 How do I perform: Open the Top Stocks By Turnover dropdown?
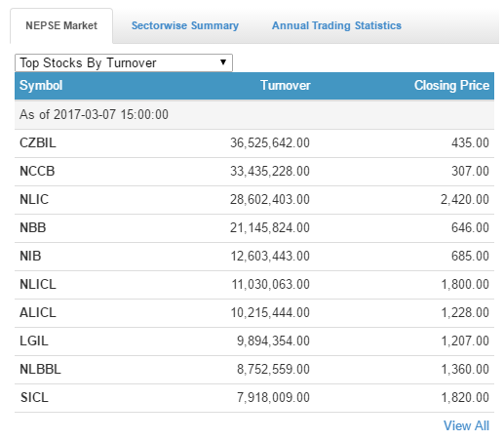[x=124, y=62]
